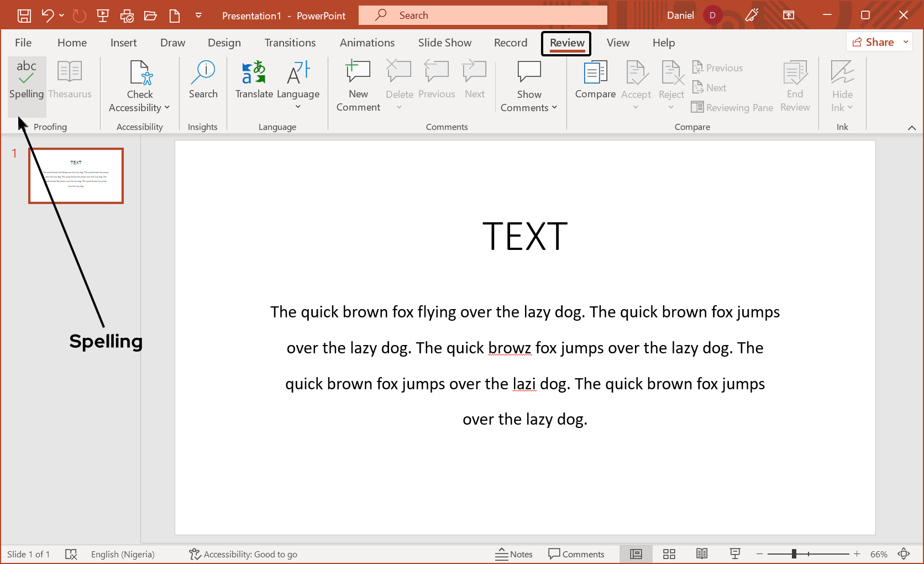Viewport: 924px width, 564px height.
Task: Open the Reviewing Pane
Action: 732,107
